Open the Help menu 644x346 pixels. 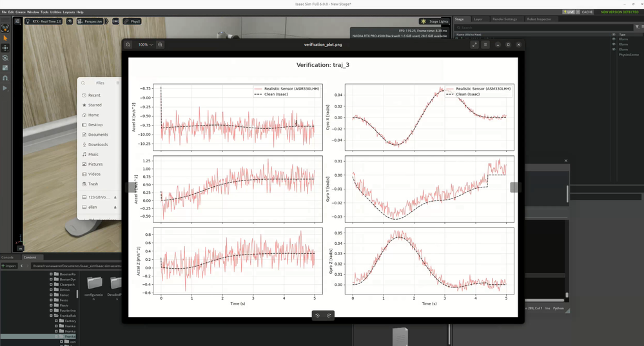80,12
